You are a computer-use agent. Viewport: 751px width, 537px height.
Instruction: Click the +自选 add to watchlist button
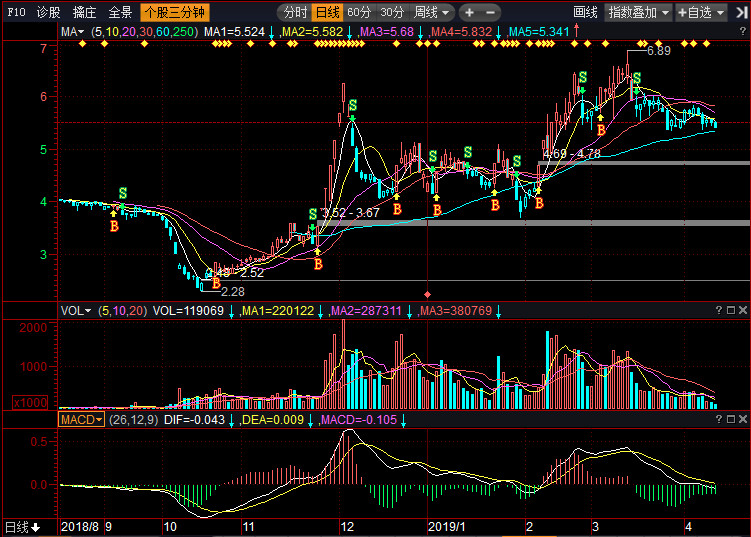point(700,13)
